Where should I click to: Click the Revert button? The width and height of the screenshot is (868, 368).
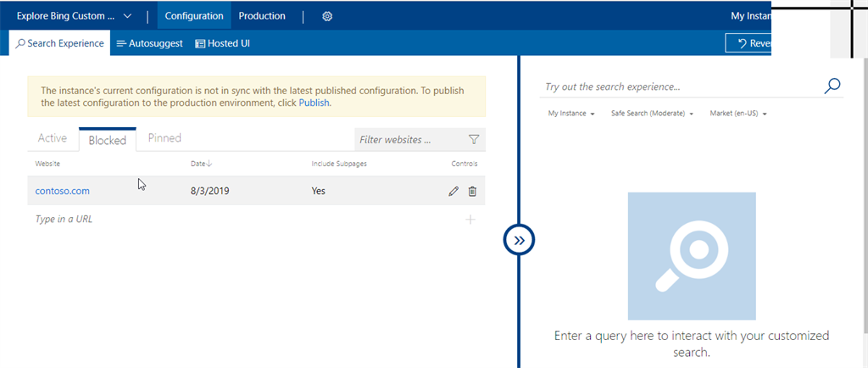tap(748, 43)
